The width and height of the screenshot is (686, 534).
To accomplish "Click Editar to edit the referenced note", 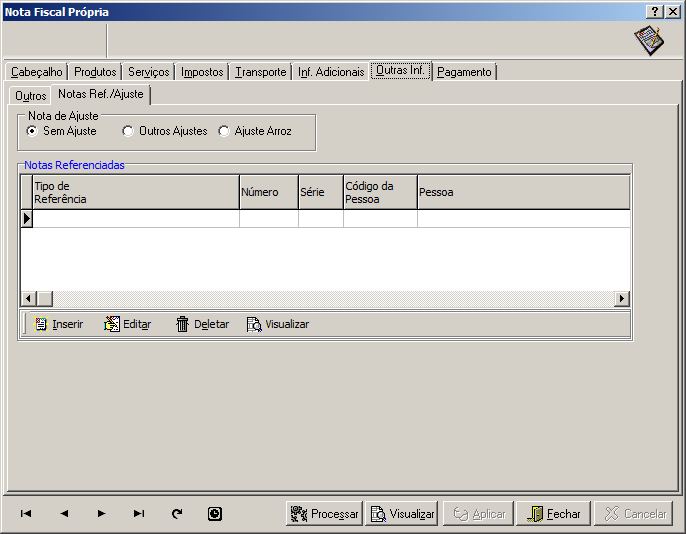I will pyautogui.click(x=127, y=324).
